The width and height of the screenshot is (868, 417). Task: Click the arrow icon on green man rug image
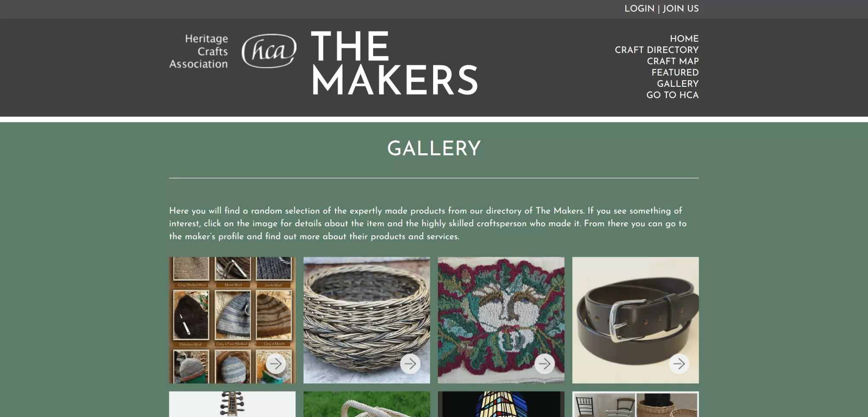545,364
